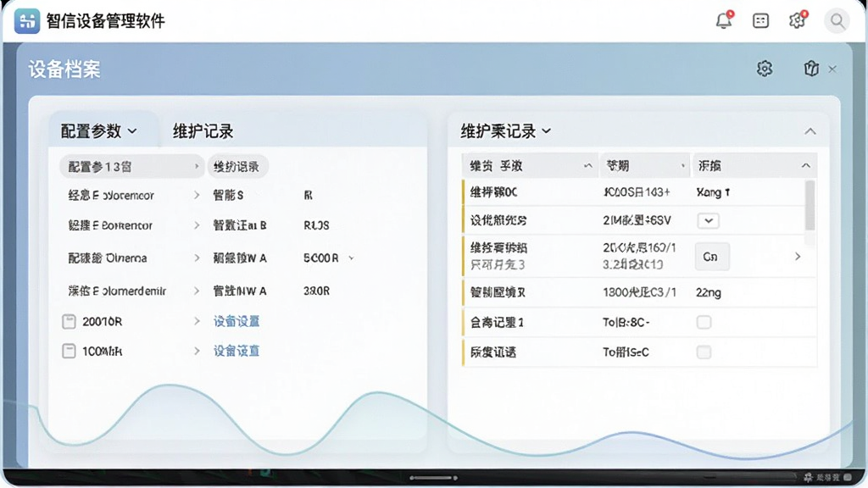Image resolution: width=868 pixels, height=488 pixels.
Task: Open the message box icon in top bar
Action: coord(760,21)
